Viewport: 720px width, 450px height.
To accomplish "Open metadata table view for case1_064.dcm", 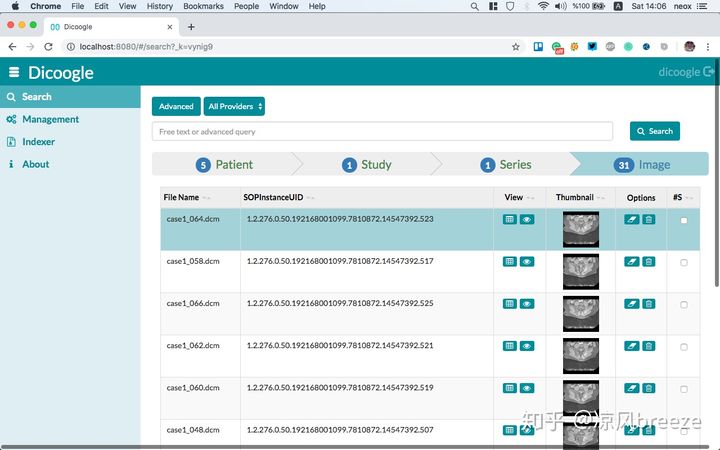I will 510,219.
